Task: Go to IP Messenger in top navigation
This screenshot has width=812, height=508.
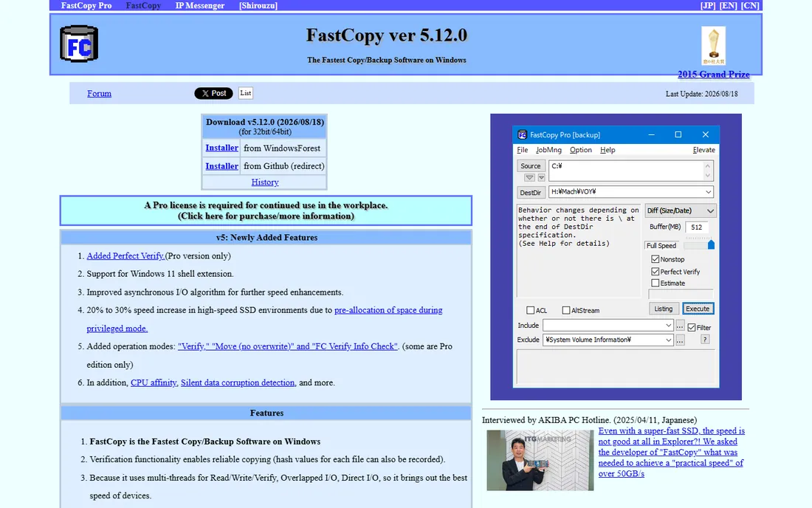Action: 200,6
